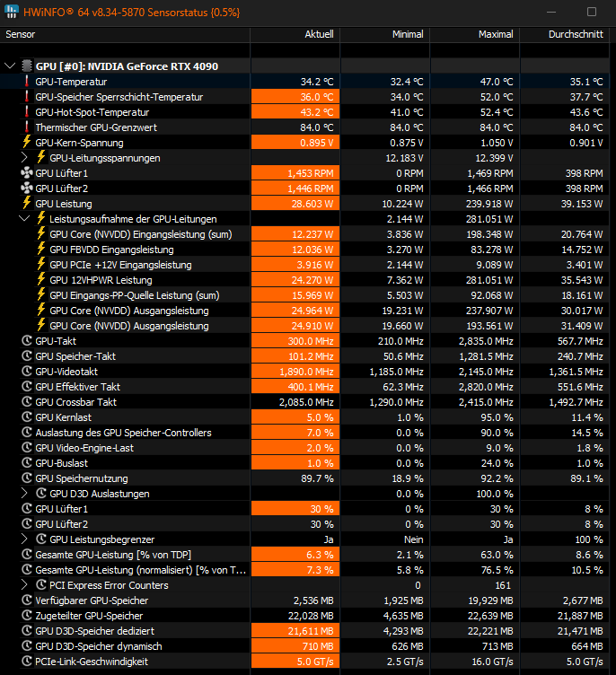Click the 0.895 V core voltage value
Image resolution: width=616 pixels, height=675 pixels.
[317, 143]
